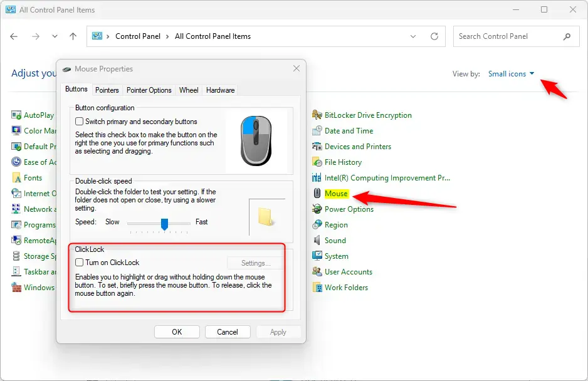
Task: Click the Programs and Features icon
Action: [x=16, y=225]
